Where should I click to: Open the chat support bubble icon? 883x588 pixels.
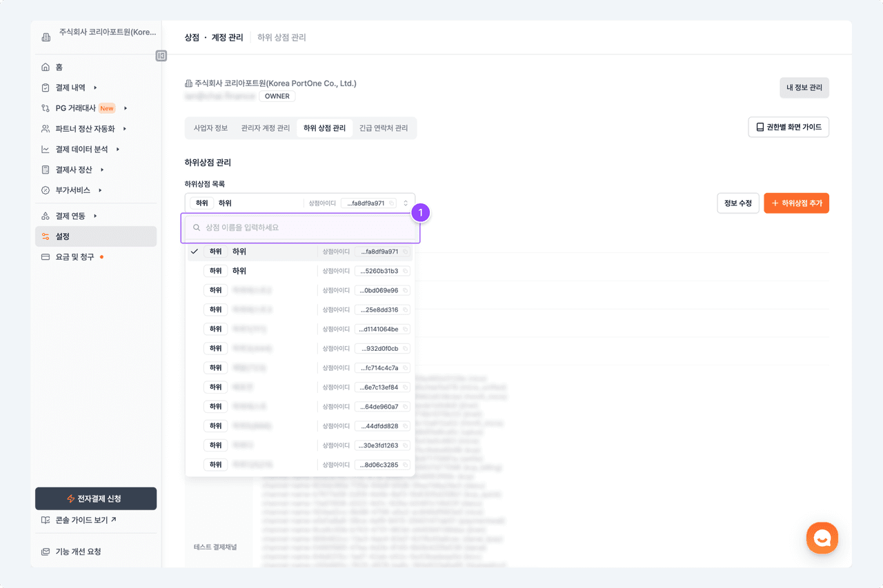tap(822, 538)
